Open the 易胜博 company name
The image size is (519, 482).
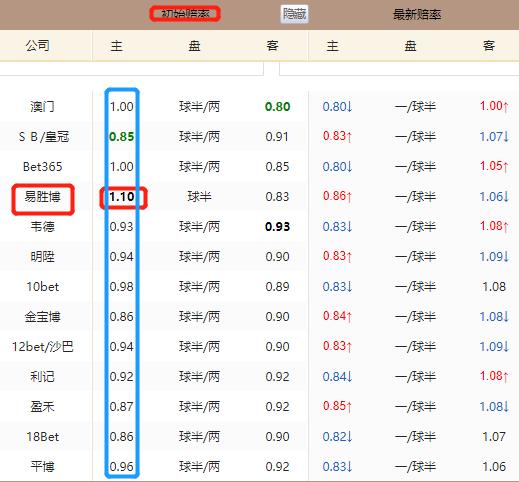coord(42,197)
